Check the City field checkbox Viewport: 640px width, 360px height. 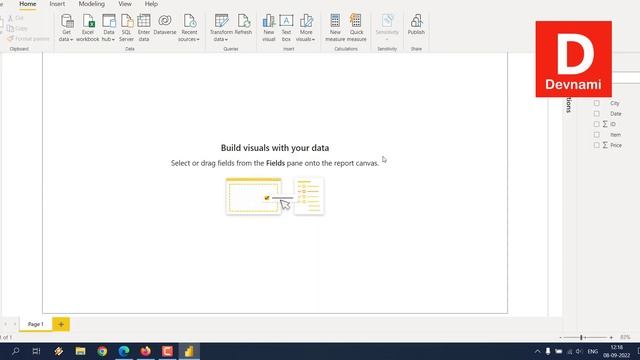(597, 103)
